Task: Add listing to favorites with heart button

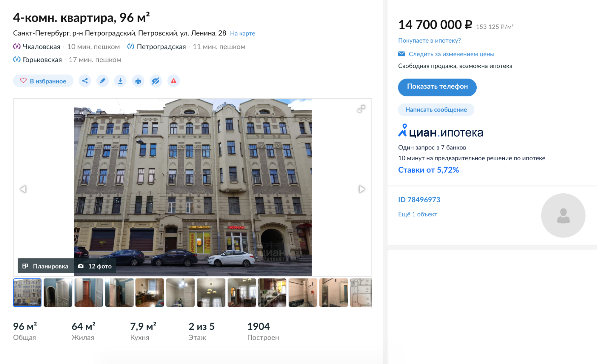Action: click(43, 81)
